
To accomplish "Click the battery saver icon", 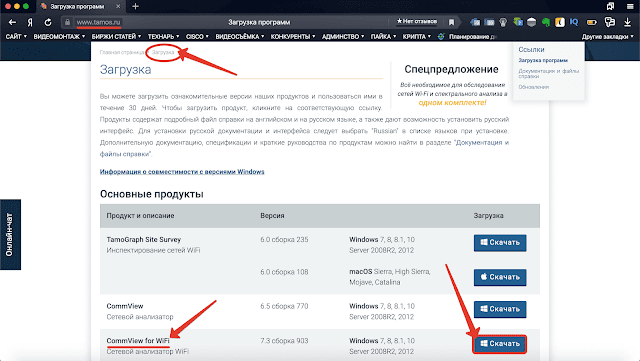I will (x=591, y=22).
